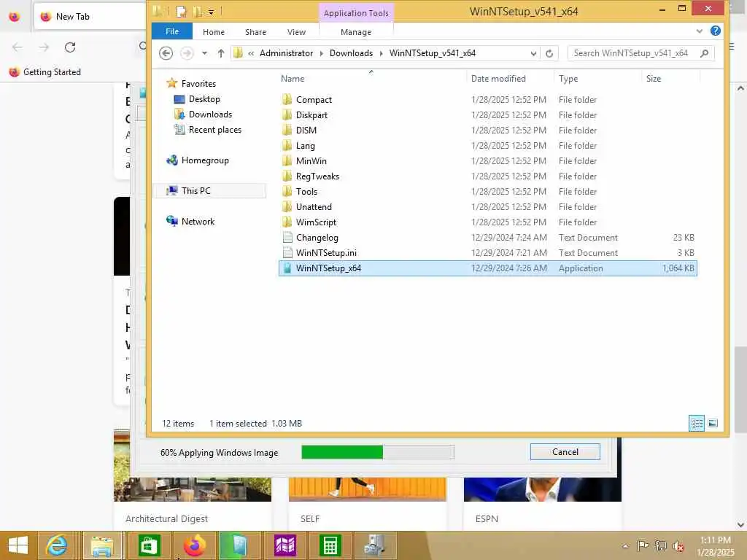Open the Calculator app from the taskbar
This screenshot has width=747, height=560.
330,545
